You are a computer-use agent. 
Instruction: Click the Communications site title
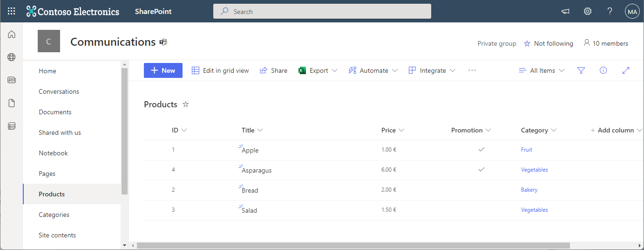(x=113, y=42)
